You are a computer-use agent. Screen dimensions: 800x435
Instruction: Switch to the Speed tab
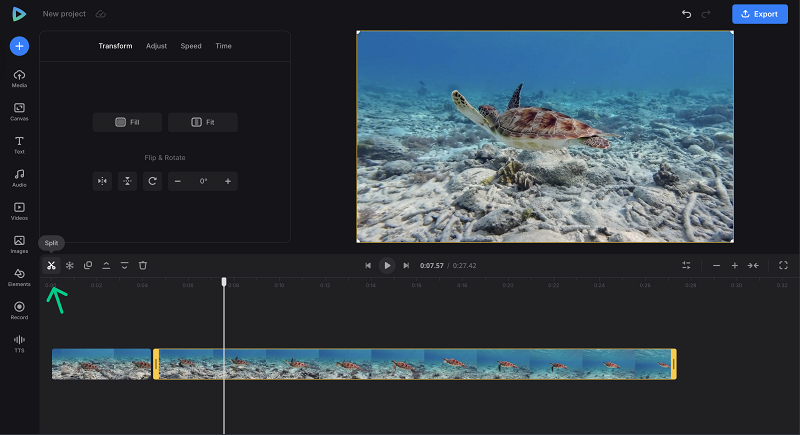(191, 46)
